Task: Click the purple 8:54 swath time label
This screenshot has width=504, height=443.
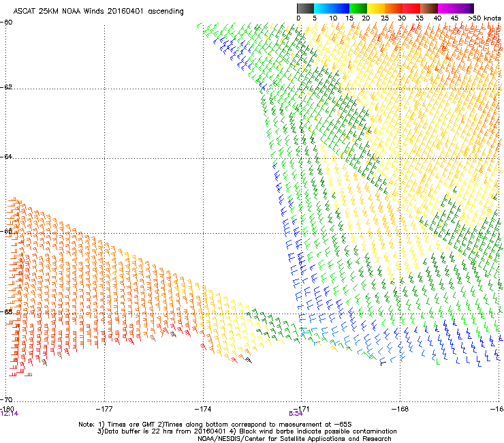Action: tap(296, 414)
